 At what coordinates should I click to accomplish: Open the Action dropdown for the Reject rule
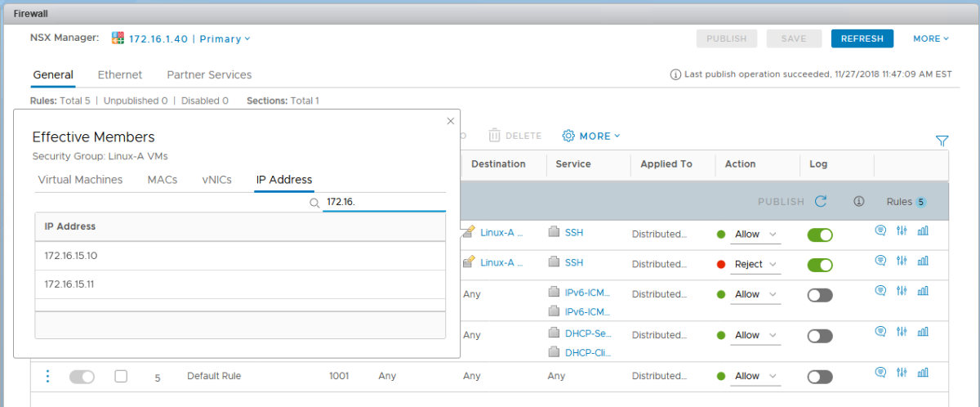pyautogui.click(x=755, y=265)
